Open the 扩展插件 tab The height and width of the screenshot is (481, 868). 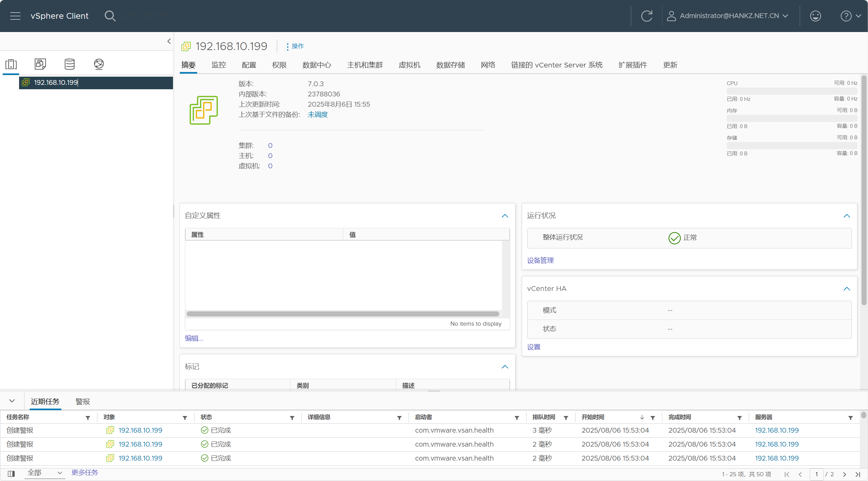[x=633, y=65]
